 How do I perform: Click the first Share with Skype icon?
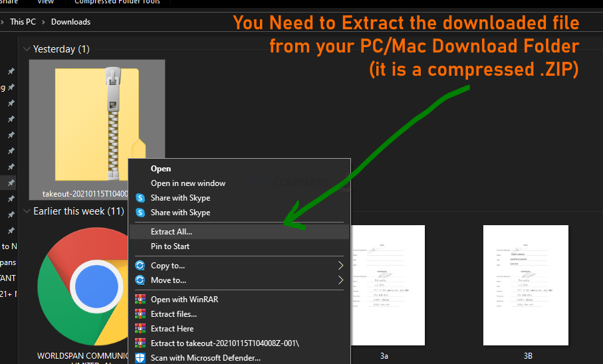(140, 198)
